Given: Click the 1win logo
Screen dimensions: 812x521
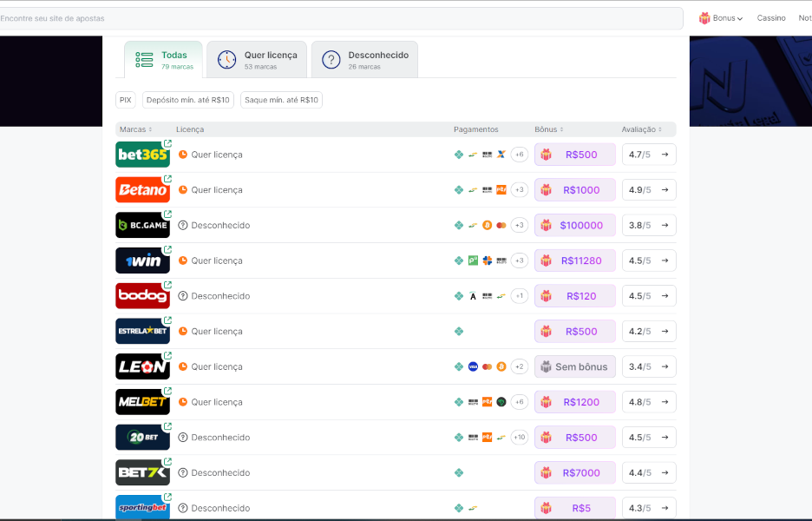Looking at the screenshot, I should [142, 260].
